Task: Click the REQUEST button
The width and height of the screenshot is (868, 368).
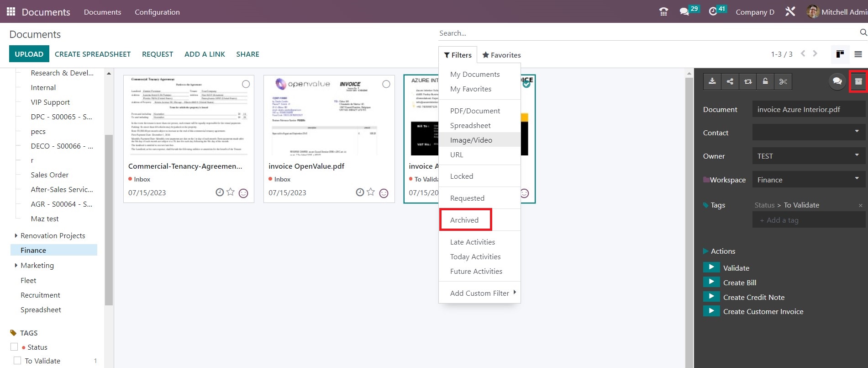Action: 158,54
